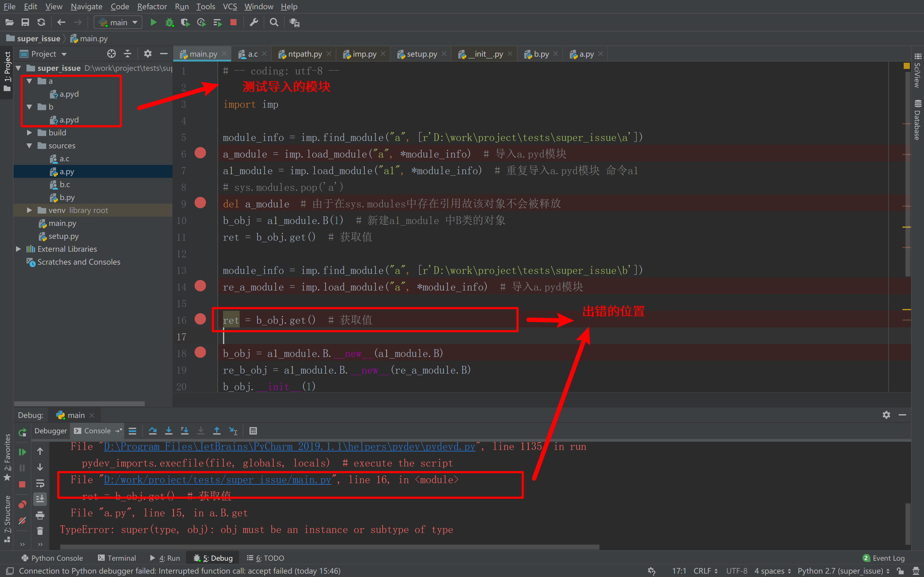924x577 pixels.
Task: Toggle breakpoint on line 6
Action: [200, 154]
